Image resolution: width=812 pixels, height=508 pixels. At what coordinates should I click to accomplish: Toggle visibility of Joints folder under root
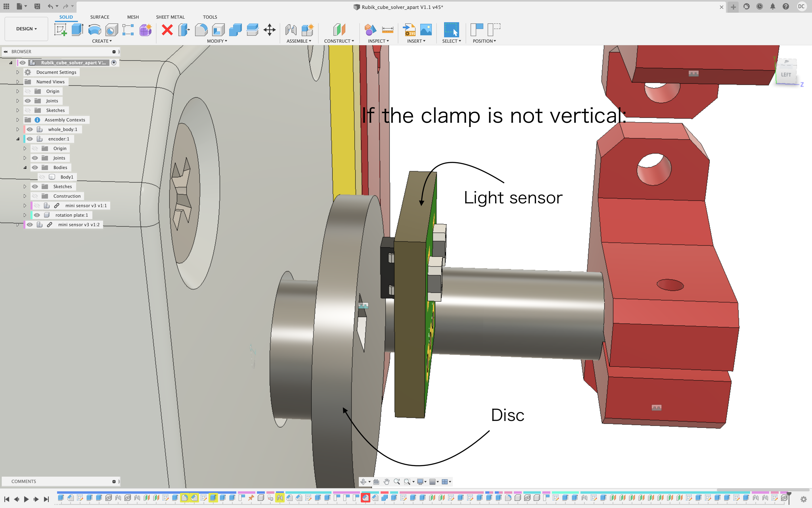click(28, 101)
